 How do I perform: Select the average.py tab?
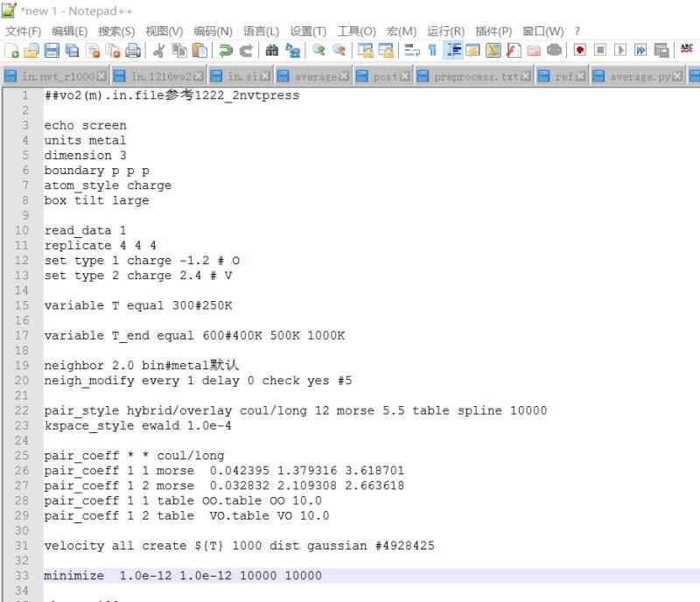click(x=639, y=77)
